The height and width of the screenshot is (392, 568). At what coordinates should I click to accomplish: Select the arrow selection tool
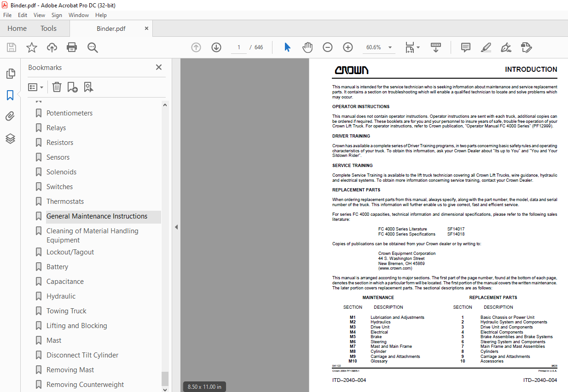point(288,47)
